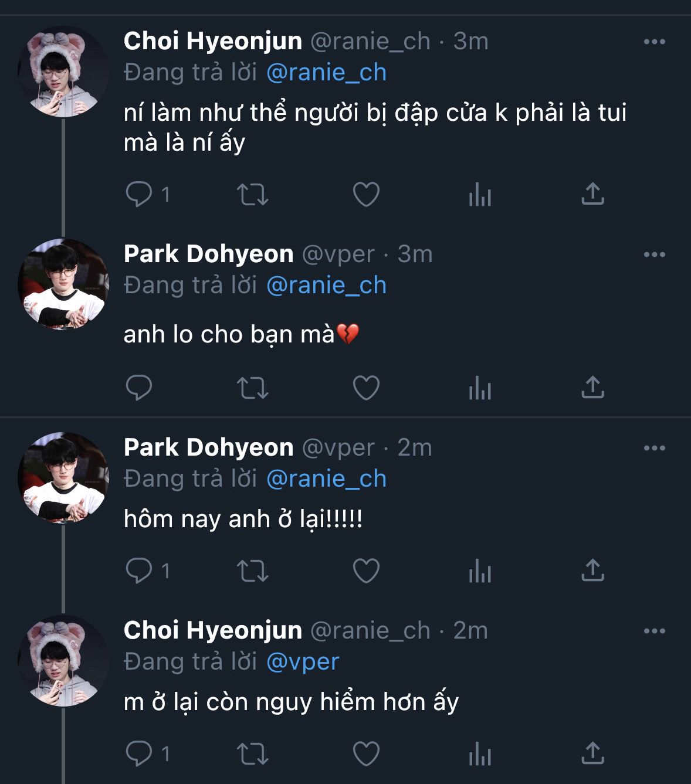Open @vper mention link in last reply

pos(303,661)
